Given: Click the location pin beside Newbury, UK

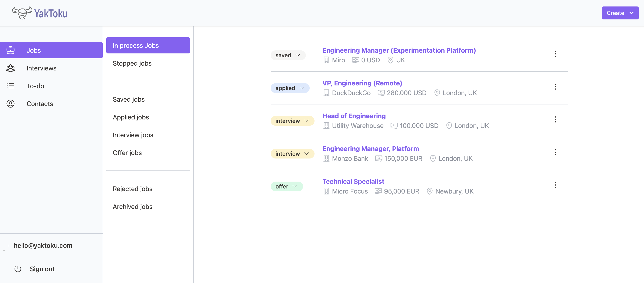Looking at the screenshot, I should point(430,191).
